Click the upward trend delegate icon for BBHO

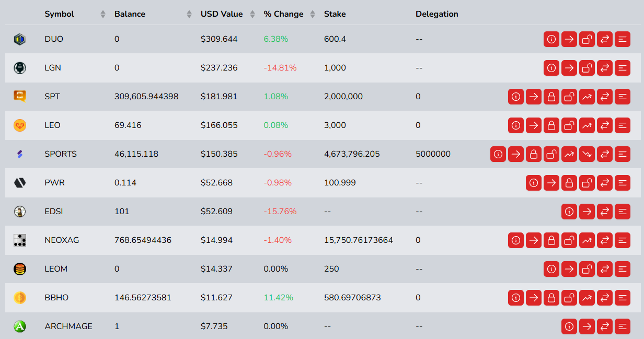(586, 298)
